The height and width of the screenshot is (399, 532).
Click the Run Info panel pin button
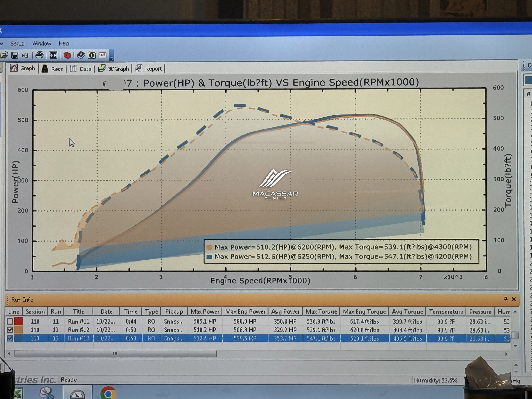pyautogui.click(x=506, y=299)
